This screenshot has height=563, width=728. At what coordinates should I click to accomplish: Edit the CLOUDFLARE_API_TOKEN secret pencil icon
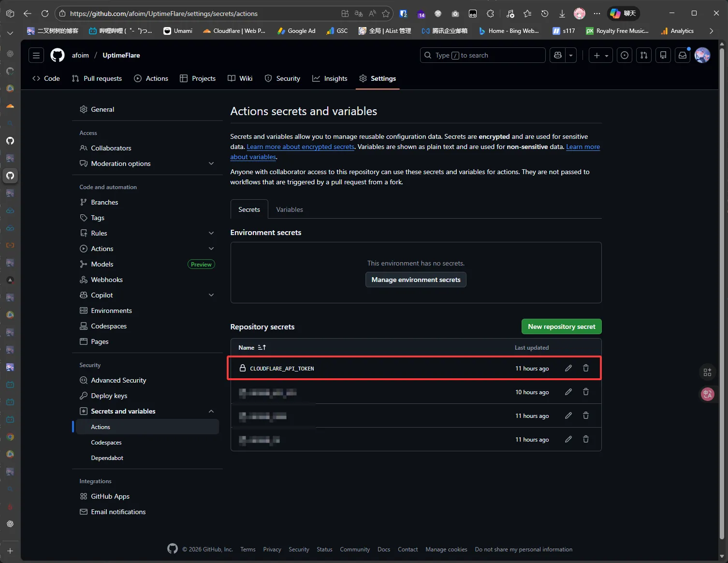pyautogui.click(x=568, y=369)
